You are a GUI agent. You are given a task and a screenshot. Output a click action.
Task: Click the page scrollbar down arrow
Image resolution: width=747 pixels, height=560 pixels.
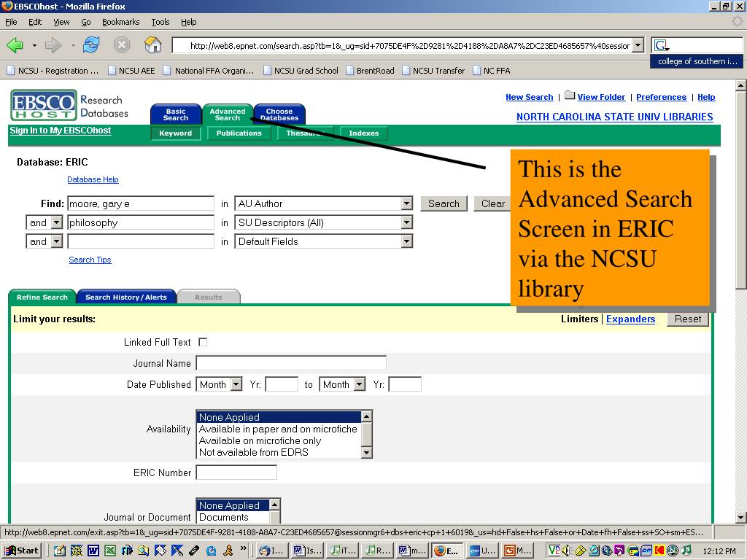[740, 518]
